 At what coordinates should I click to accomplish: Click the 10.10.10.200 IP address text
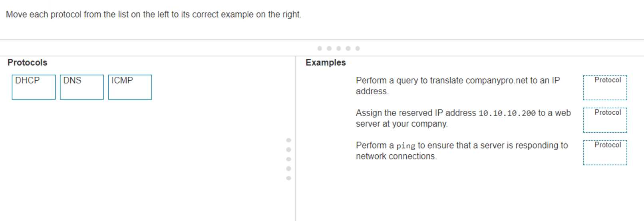click(507, 113)
